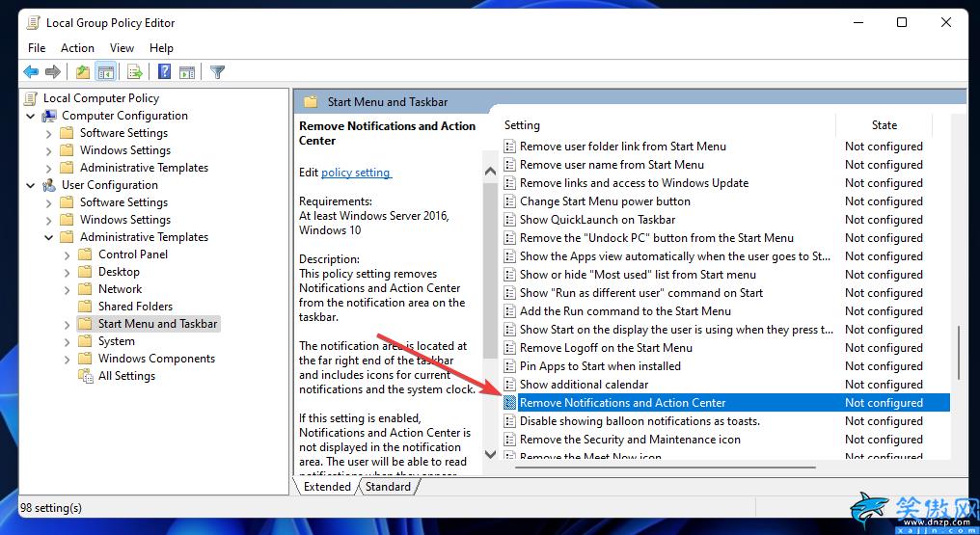Collapse Administrative Templates under User Configuration
The width and height of the screenshot is (980, 535).
[x=49, y=237]
